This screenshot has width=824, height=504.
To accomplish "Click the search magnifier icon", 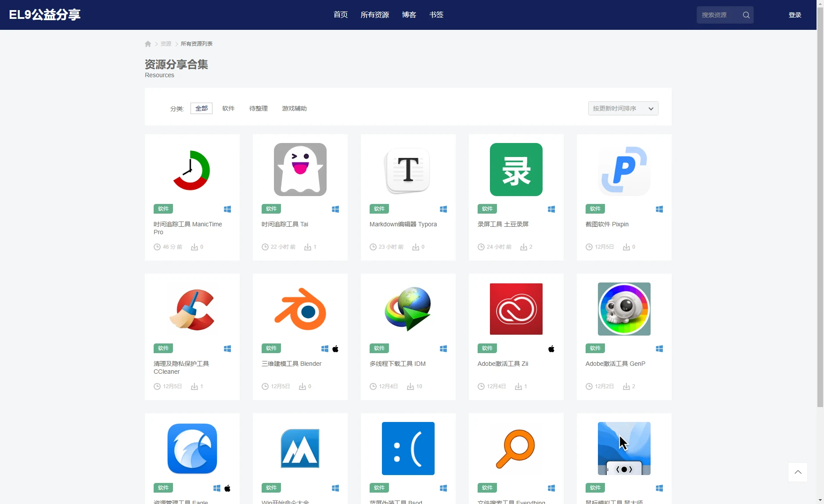I will pos(746,15).
